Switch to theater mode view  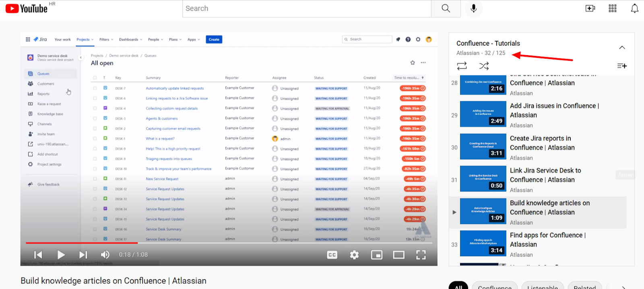click(x=399, y=255)
